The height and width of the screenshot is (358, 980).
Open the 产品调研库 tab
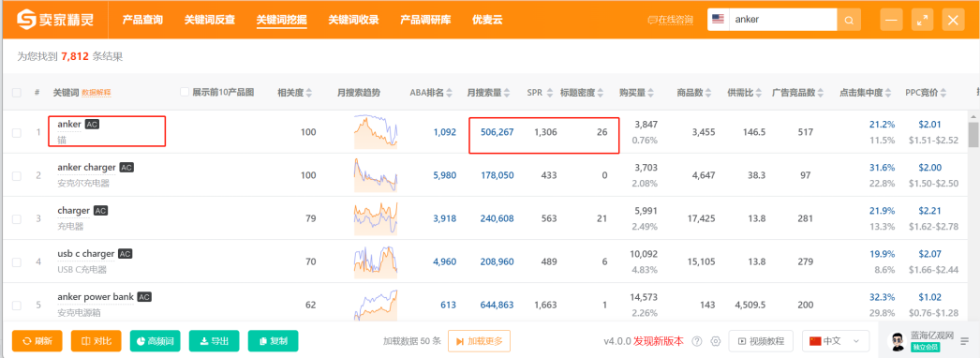[425, 20]
